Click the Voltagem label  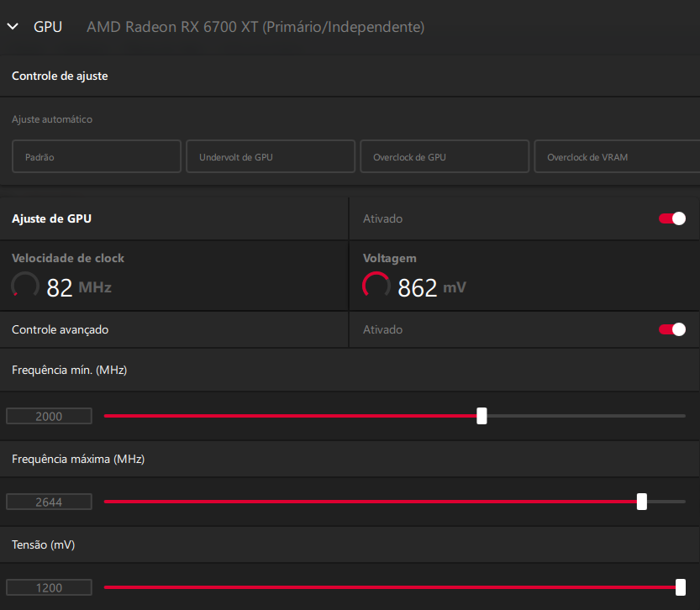[x=390, y=259]
